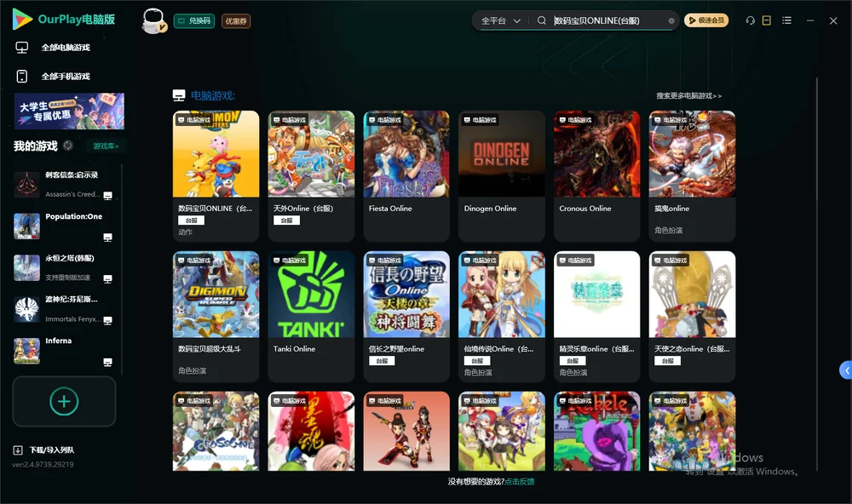The height and width of the screenshot is (504, 852).
Task: Open Dinogen Online game card
Action: point(502,176)
